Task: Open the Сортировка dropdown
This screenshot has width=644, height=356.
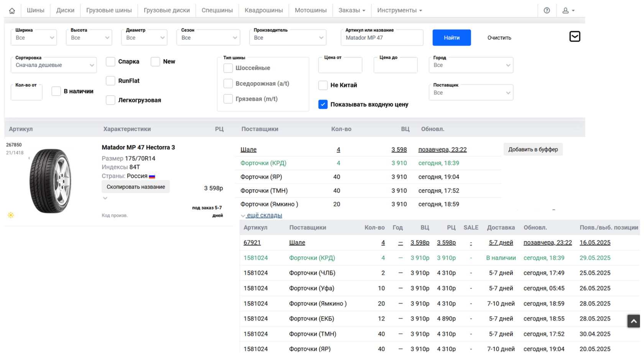Action: pyautogui.click(x=54, y=65)
